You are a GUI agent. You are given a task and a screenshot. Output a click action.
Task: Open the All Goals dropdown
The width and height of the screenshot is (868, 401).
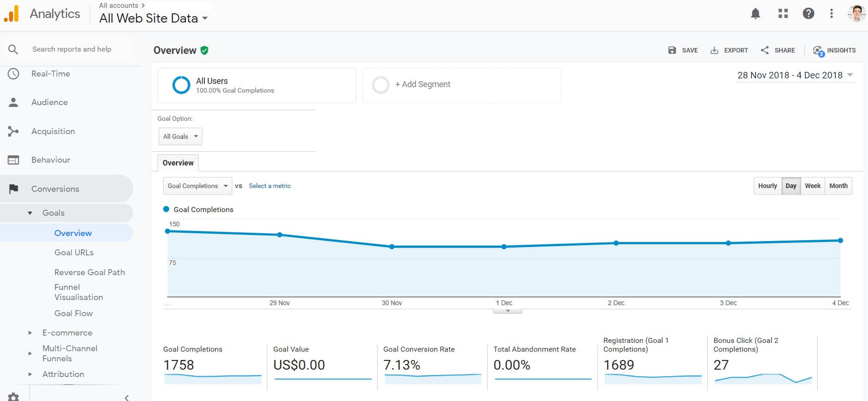180,136
